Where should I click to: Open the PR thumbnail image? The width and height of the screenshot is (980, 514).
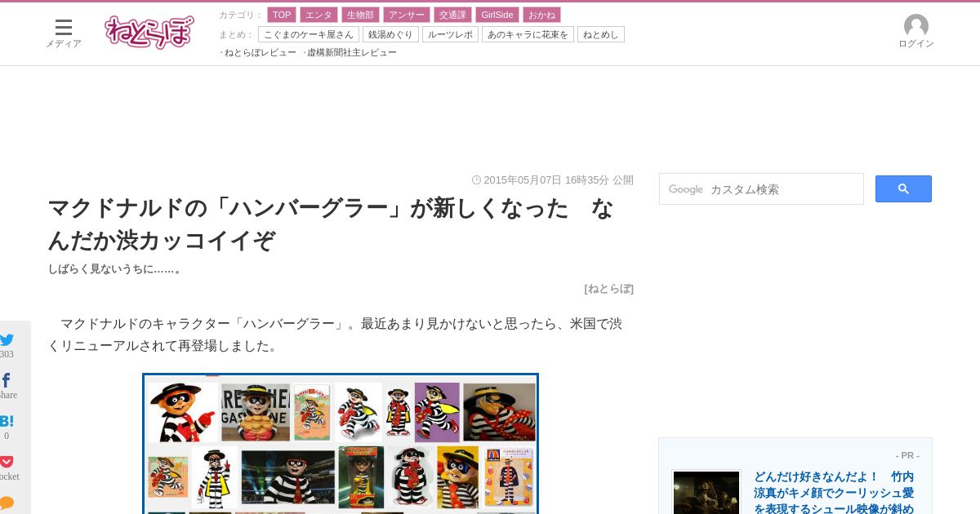point(706,492)
